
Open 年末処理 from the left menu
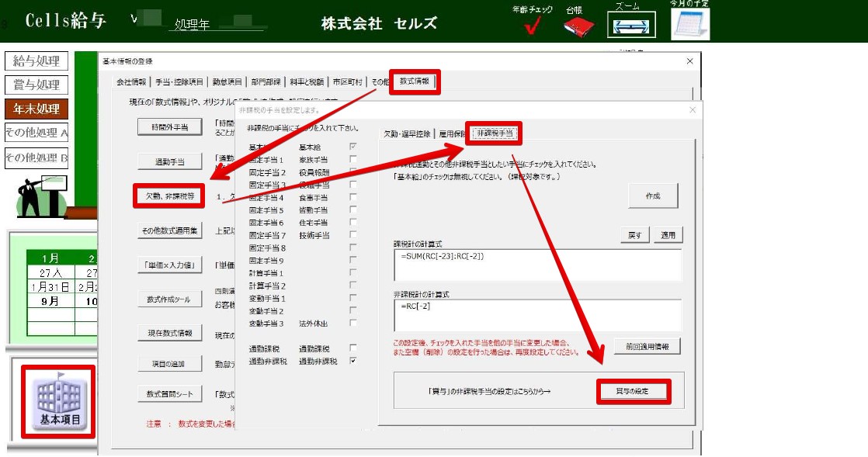click(x=35, y=109)
